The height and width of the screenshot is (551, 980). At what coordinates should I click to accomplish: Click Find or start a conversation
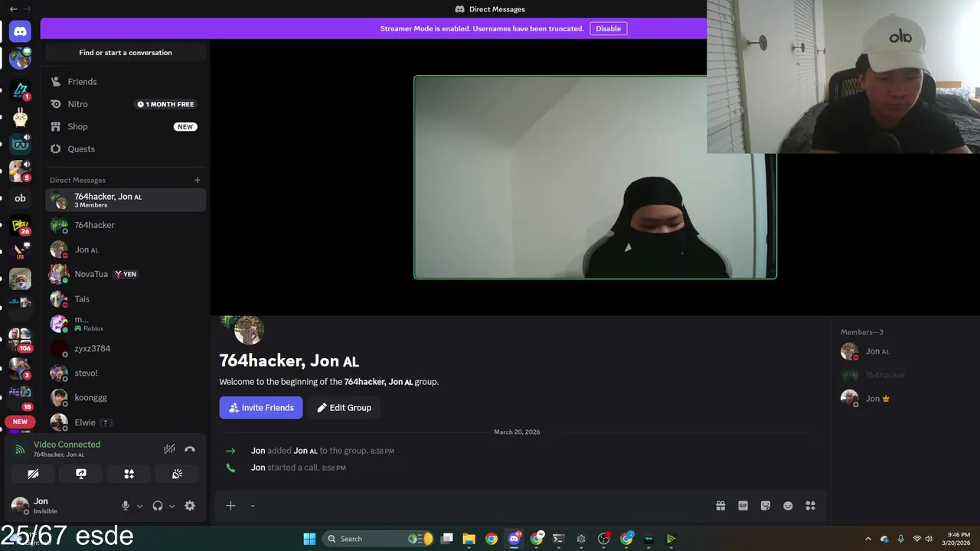(126, 53)
